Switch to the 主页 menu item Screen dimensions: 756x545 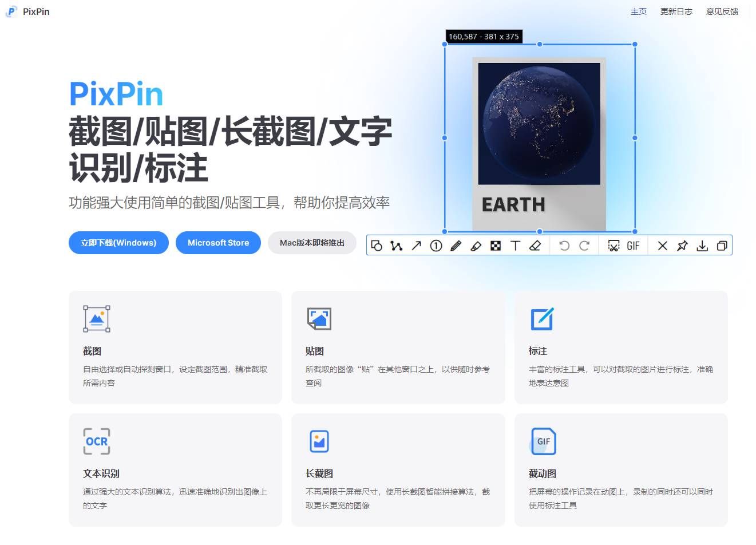coord(638,11)
